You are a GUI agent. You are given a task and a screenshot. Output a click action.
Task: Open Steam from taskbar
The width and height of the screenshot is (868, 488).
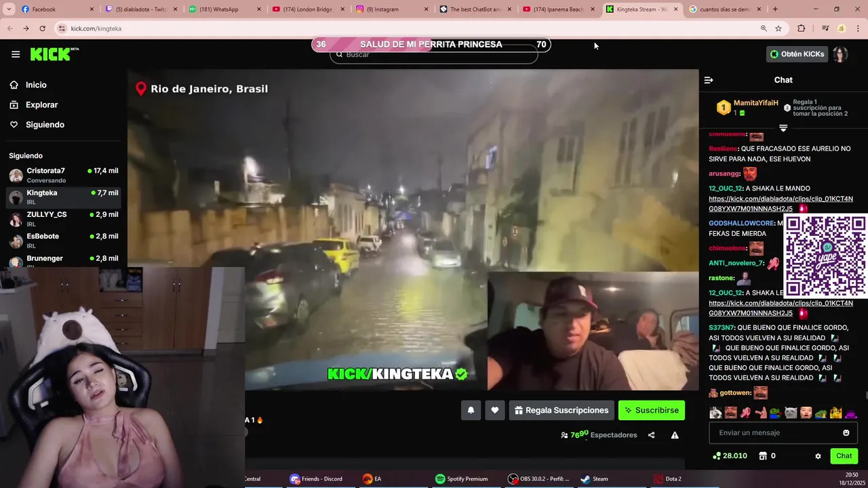tap(595, 479)
